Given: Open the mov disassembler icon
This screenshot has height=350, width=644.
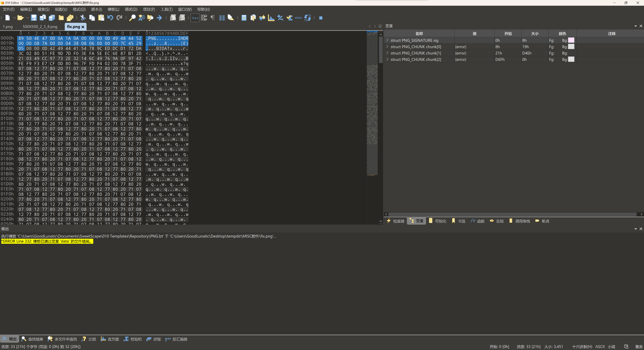Looking at the screenshot, I should pos(298,18).
